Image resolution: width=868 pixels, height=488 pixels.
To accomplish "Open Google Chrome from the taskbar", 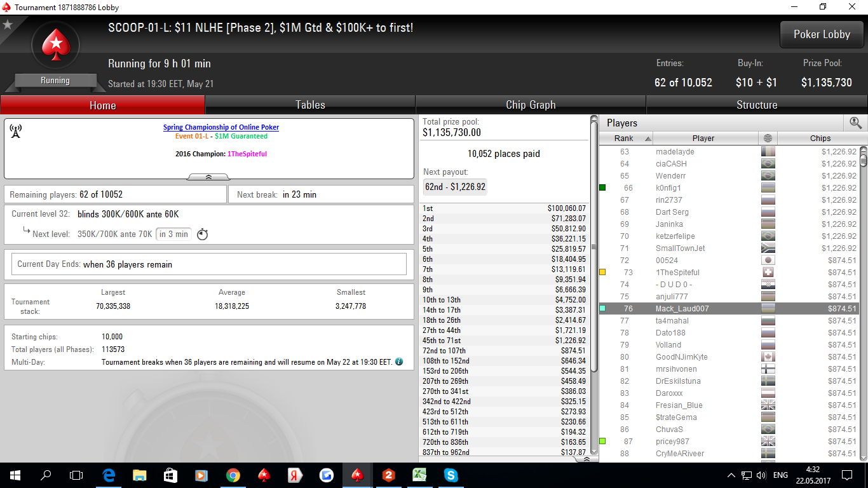I will pos(233,475).
